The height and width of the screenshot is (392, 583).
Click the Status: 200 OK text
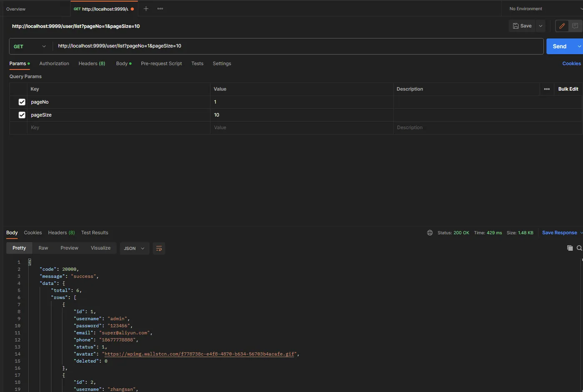453,233
